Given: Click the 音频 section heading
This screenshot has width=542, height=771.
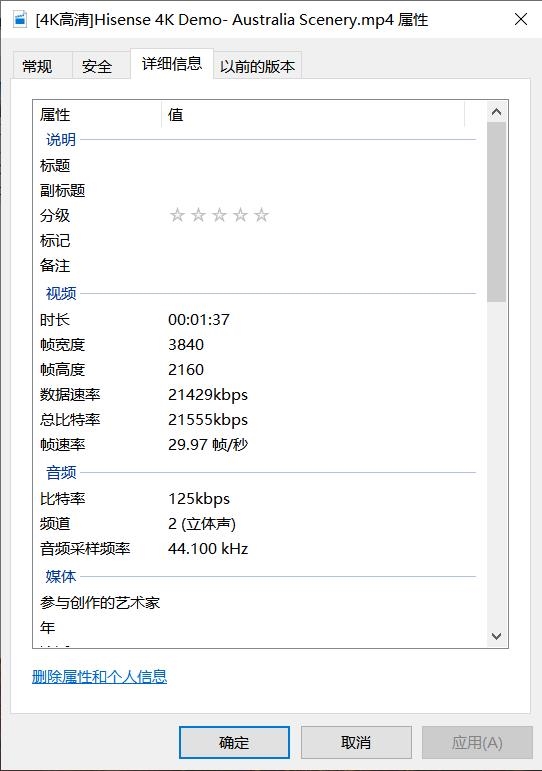Looking at the screenshot, I should click(61, 473).
